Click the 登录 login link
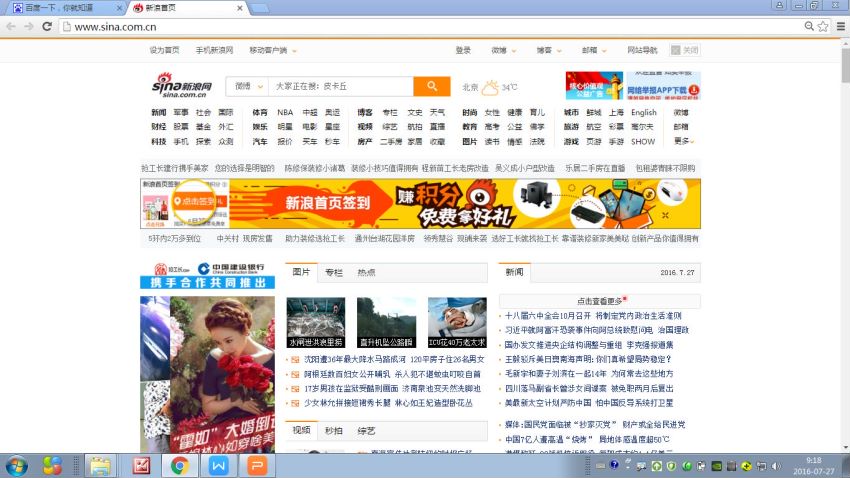 [x=463, y=50]
